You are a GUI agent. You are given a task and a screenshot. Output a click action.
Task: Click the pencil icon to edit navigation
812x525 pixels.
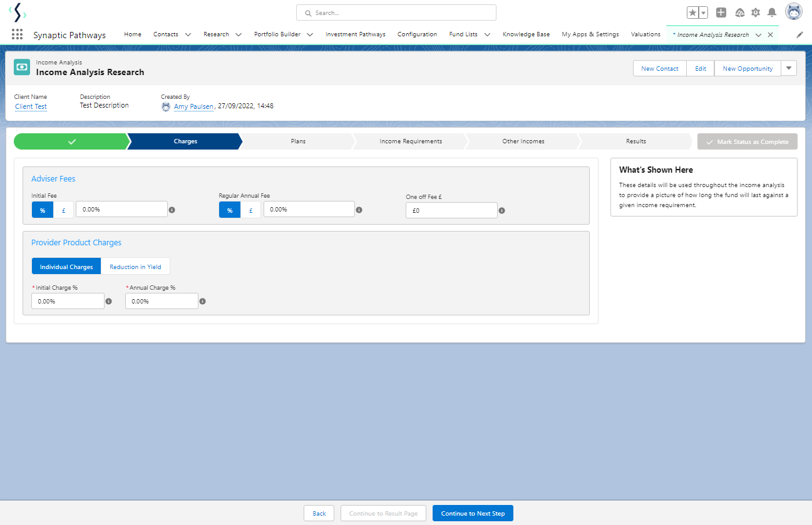pos(799,34)
